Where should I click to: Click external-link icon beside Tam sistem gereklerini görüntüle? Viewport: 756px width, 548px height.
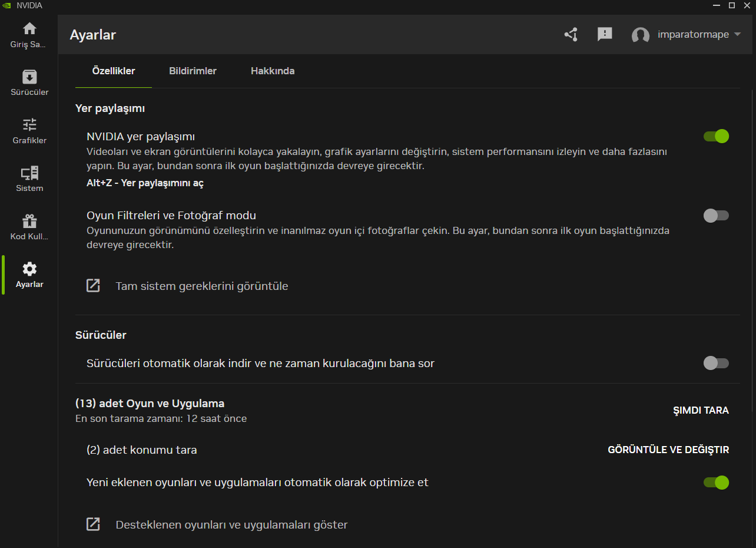(x=93, y=286)
